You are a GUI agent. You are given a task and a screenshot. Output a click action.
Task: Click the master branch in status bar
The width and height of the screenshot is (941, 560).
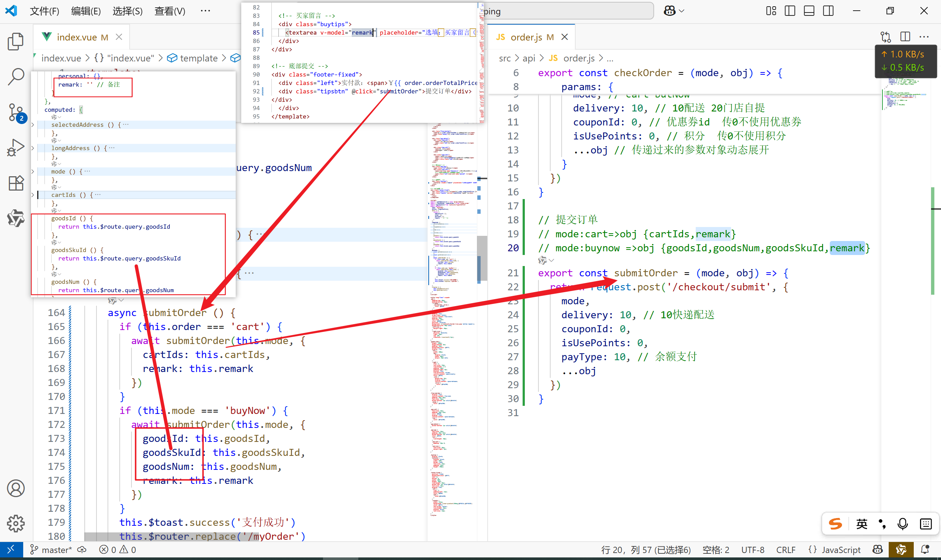[x=51, y=550]
